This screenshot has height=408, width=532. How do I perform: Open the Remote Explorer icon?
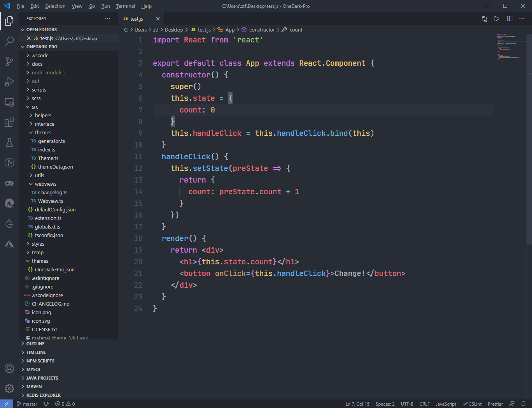pyautogui.click(x=9, y=102)
